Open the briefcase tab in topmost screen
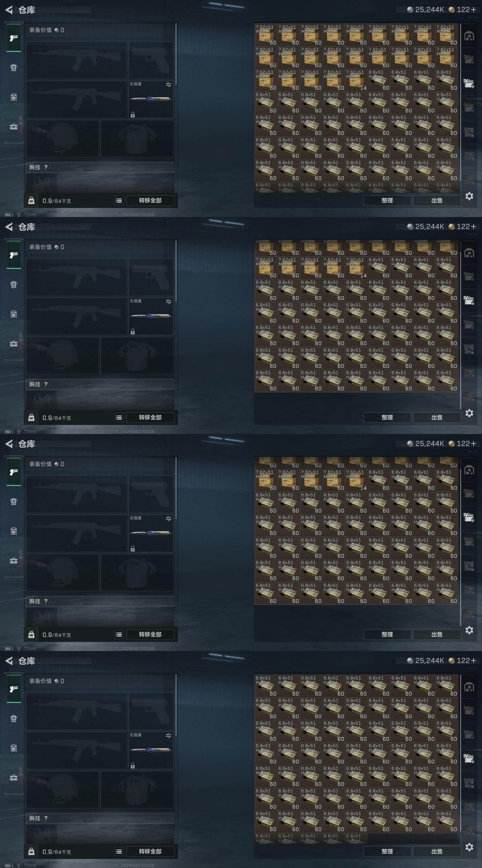 (x=14, y=127)
